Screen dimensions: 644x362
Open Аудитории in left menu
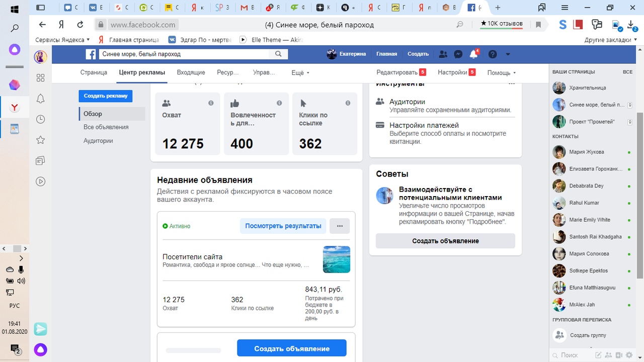(98, 141)
